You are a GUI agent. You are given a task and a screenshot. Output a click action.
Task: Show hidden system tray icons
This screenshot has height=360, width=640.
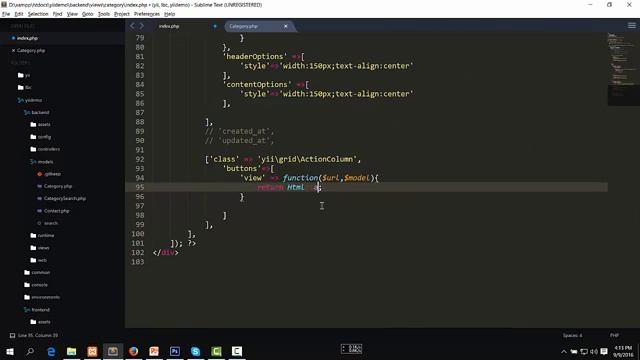tap(564, 351)
